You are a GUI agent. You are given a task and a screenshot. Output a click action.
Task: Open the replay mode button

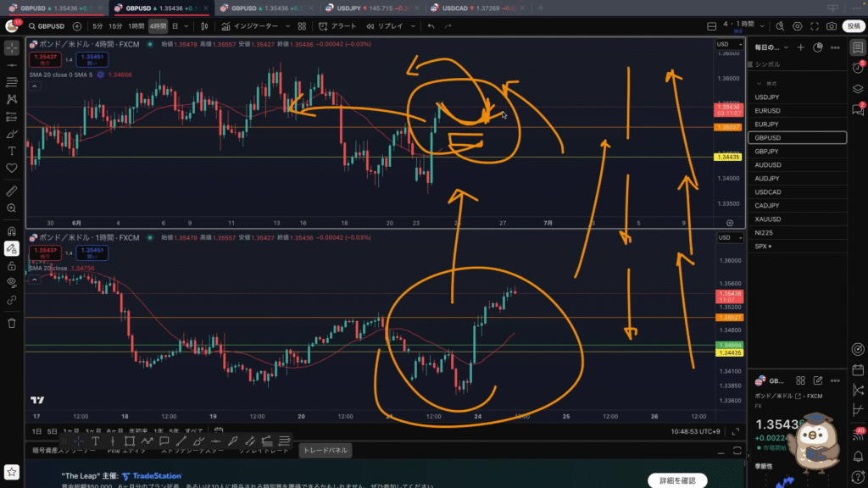click(384, 26)
